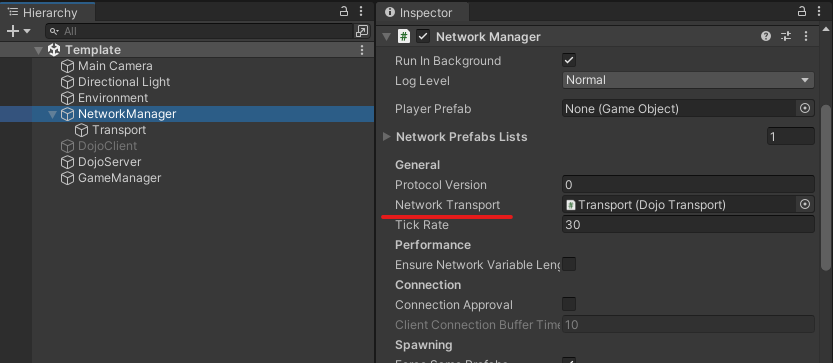833x363 pixels.
Task: Click the Log Level label
Action: tap(422, 81)
